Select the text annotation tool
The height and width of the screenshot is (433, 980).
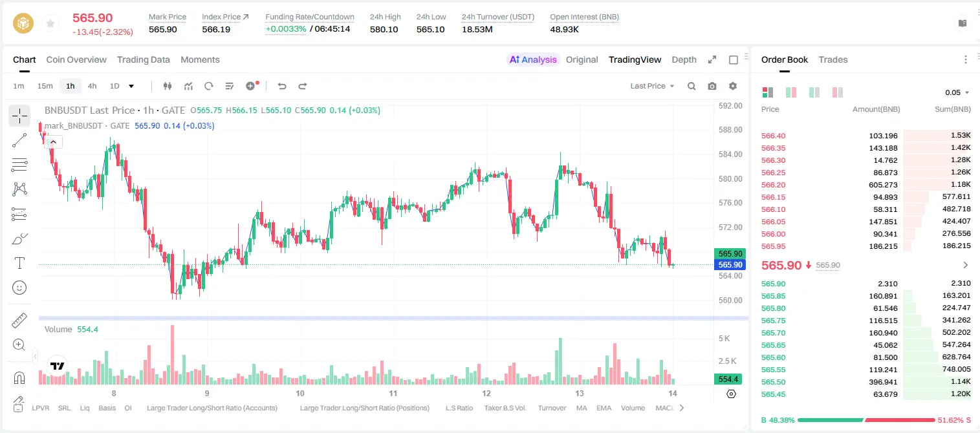(x=19, y=263)
